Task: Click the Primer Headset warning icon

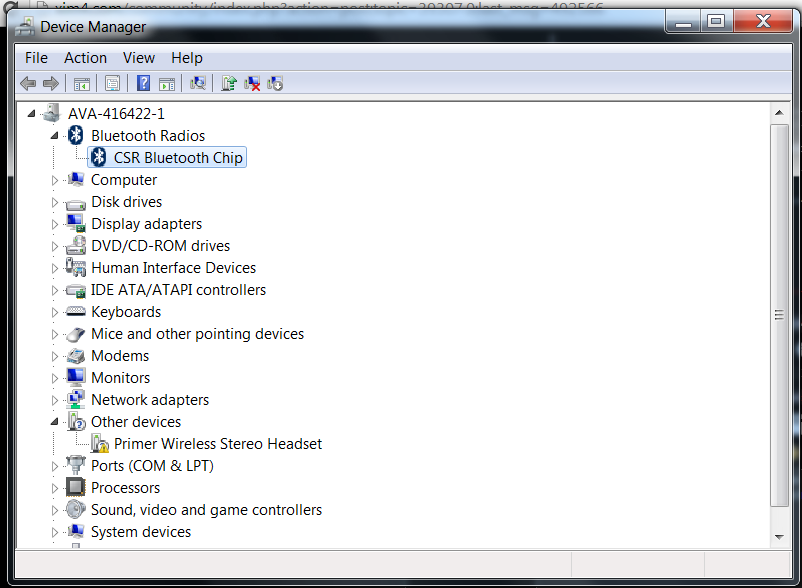Action: tap(100, 443)
